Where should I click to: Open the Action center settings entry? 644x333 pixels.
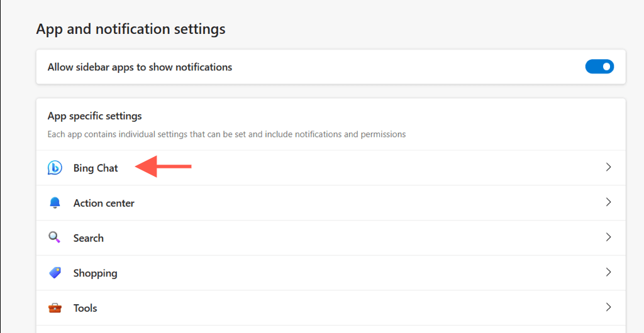click(104, 203)
